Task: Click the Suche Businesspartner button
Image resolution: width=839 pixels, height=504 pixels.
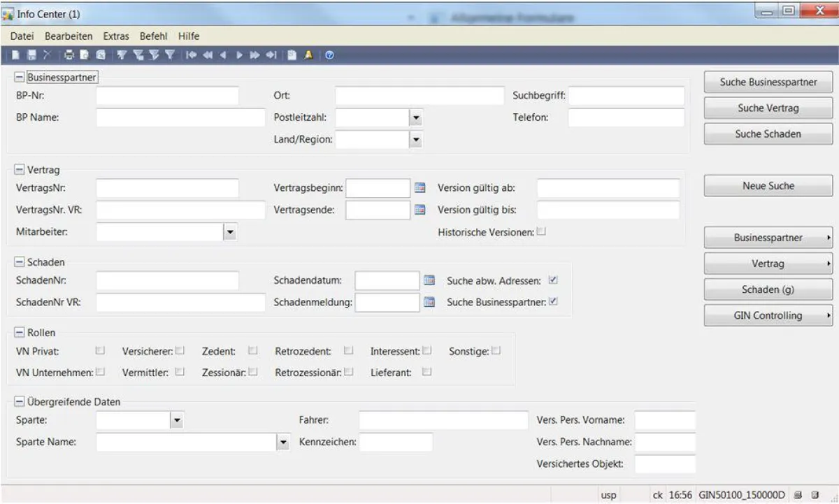Action: [x=768, y=82]
